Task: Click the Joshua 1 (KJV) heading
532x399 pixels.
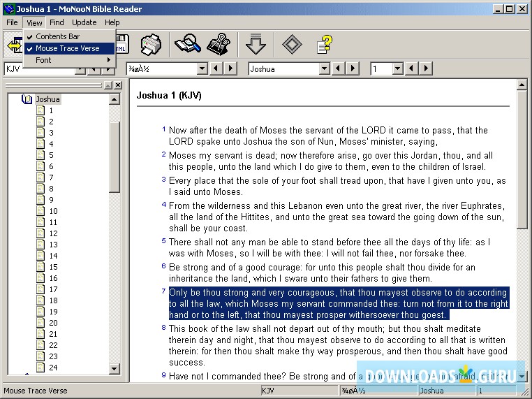Action: coord(169,96)
